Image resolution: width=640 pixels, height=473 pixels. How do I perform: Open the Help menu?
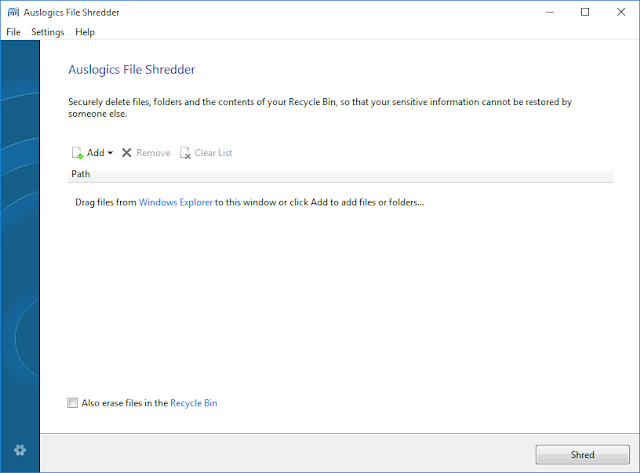pyautogui.click(x=85, y=32)
